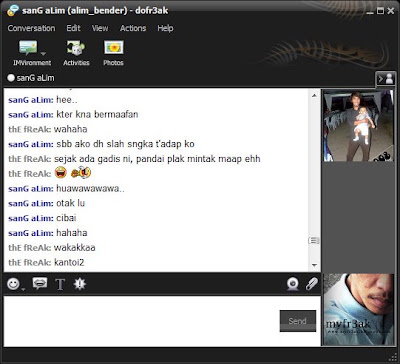Screen dimensions: 400x364
Task: Open the emoticon smiley picker
Action: click(13, 284)
